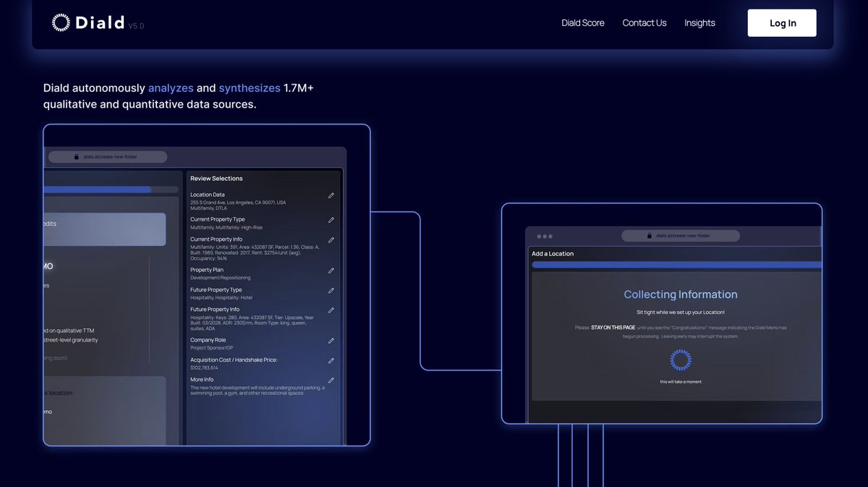
Task: Click the loading spinner under Collecting Information
Action: pos(681,360)
